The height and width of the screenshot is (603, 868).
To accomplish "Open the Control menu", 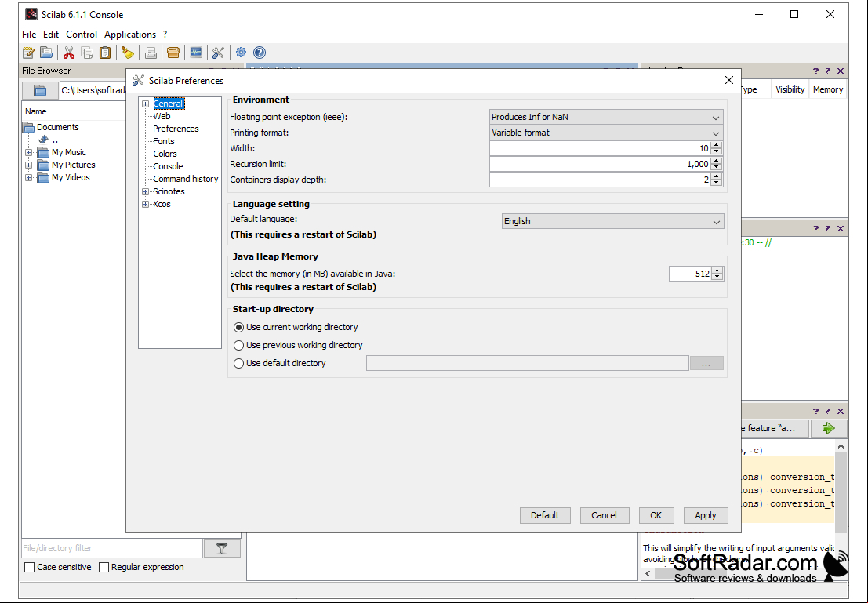I will pyautogui.click(x=82, y=35).
